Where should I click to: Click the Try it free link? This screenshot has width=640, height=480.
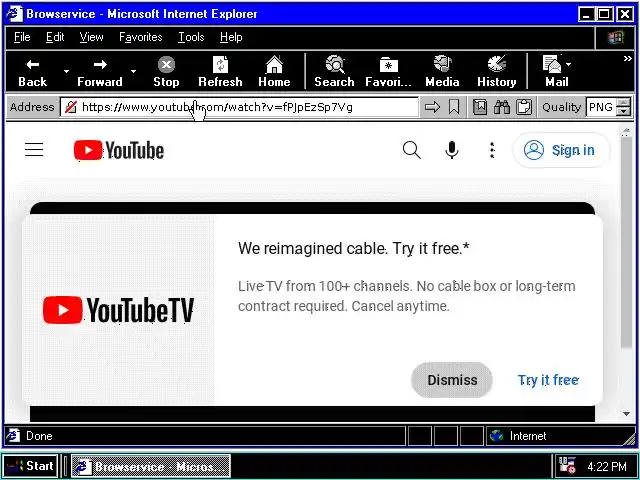coord(548,380)
